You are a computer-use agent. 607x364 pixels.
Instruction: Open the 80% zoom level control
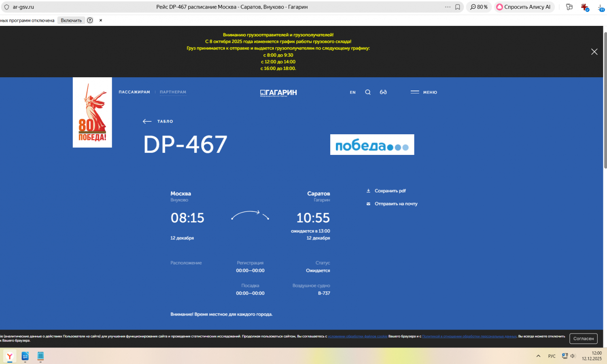[x=479, y=7]
